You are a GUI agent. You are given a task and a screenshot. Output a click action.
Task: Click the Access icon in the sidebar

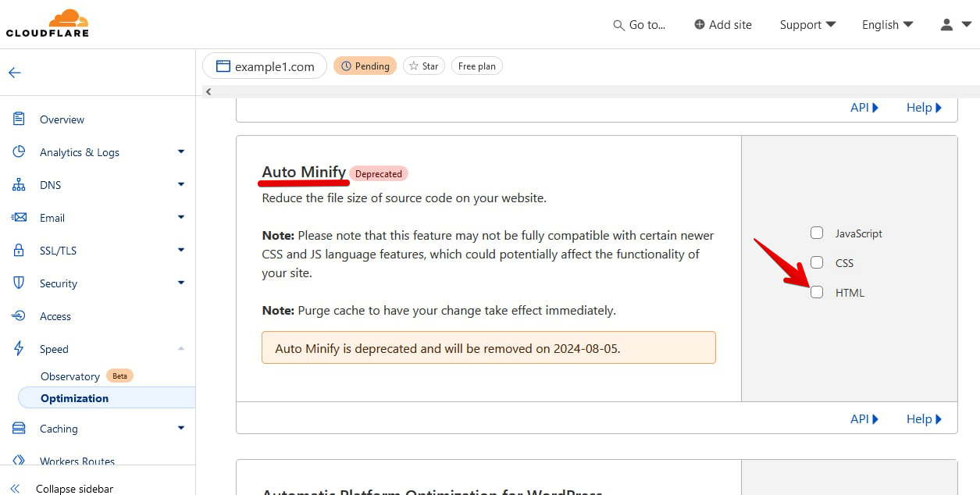tap(19, 316)
